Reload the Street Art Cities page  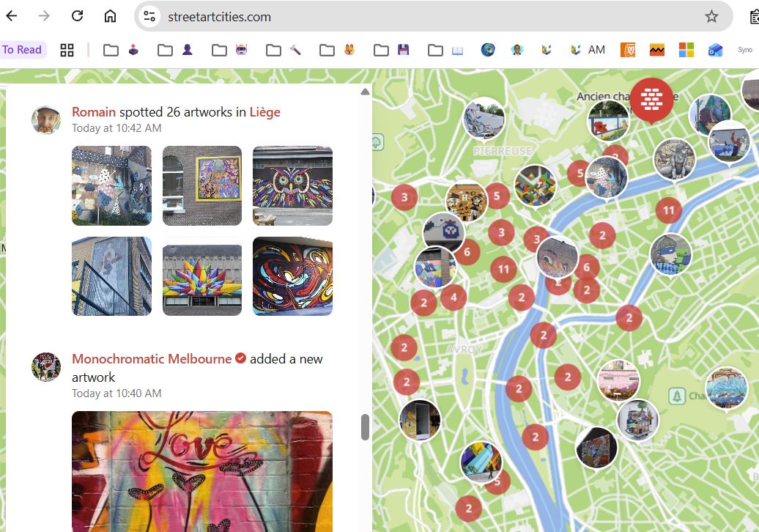tap(77, 16)
